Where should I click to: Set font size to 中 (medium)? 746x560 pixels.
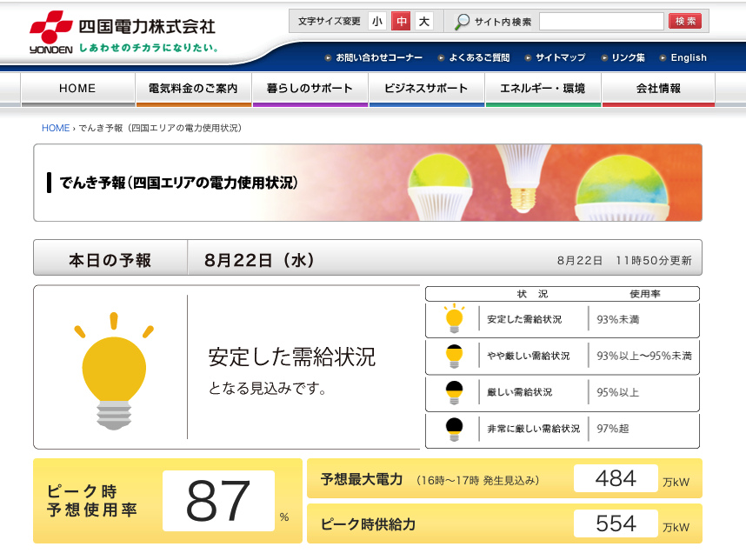click(400, 22)
